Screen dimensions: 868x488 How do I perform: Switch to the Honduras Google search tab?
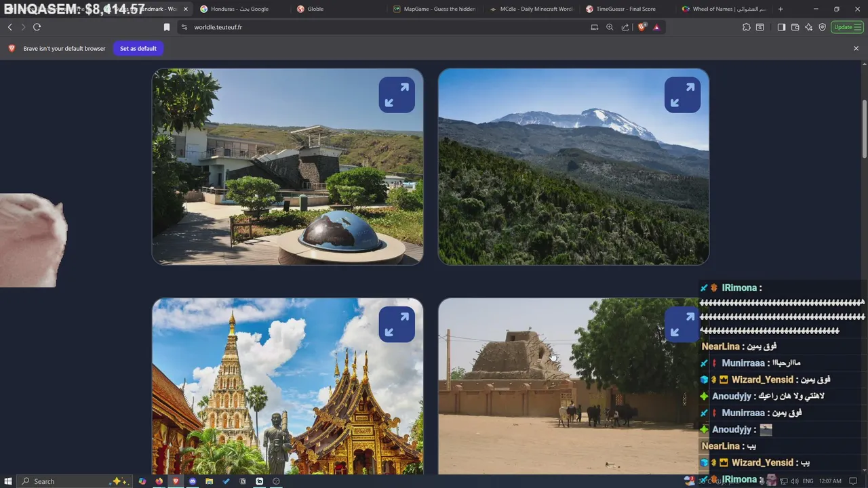click(239, 9)
